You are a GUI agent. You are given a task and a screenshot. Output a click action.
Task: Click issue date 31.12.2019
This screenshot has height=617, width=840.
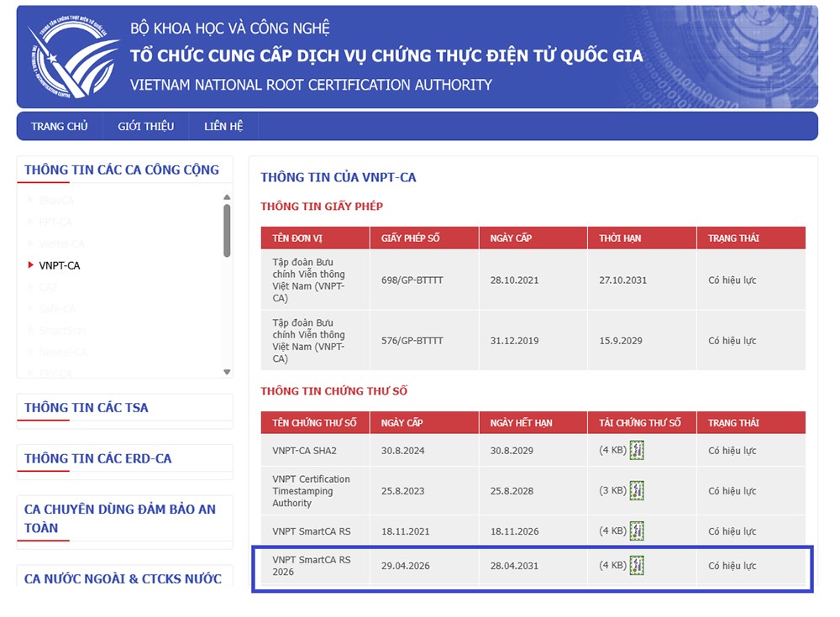pyautogui.click(x=514, y=341)
